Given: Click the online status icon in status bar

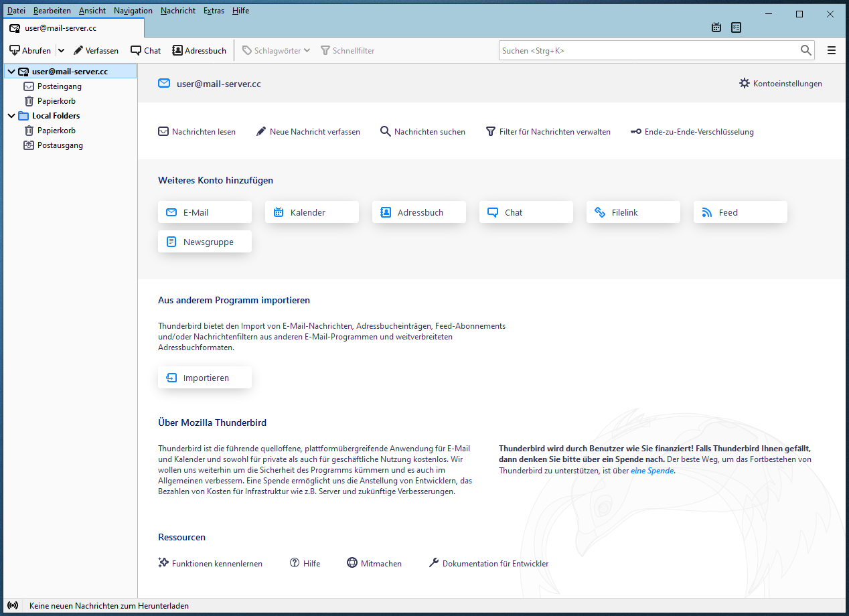Looking at the screenshot, I should click(13, 605).
